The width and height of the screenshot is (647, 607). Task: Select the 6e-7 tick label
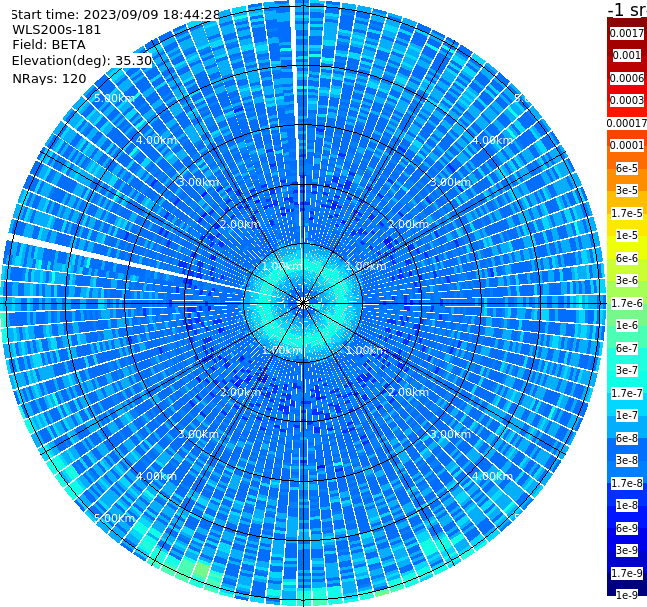tap(627, 348)
